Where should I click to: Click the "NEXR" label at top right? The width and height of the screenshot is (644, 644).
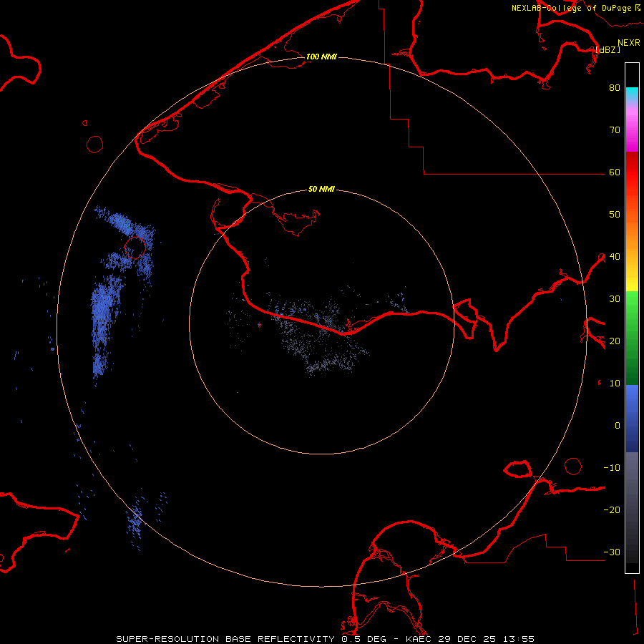point(629,43)
